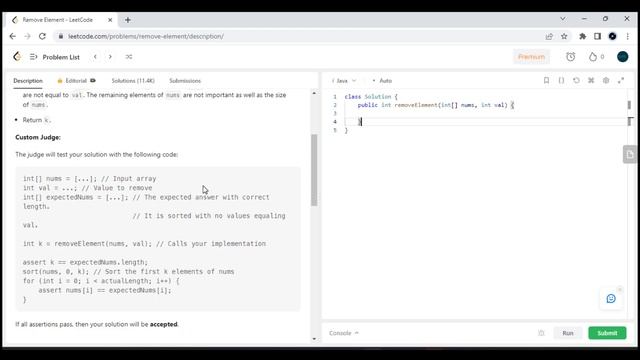The image size is (640, 360).
Task: Expand editor to fullscreen icon
Action: 621,80
